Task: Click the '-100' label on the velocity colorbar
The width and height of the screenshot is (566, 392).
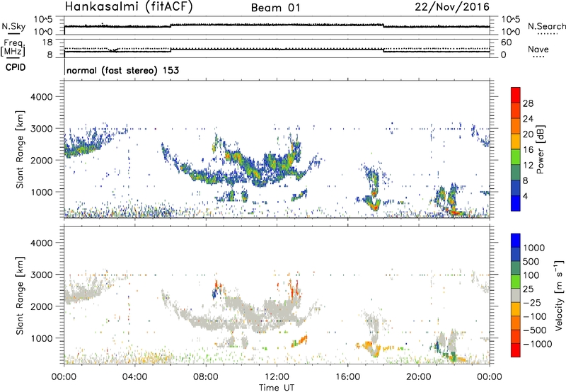Action: pos(535,316)
